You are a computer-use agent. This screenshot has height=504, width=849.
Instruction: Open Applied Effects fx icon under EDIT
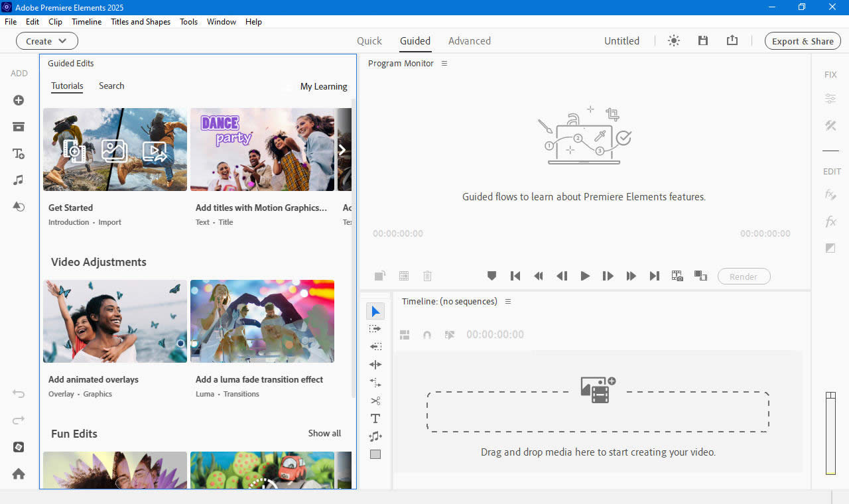tap(830, 195)
